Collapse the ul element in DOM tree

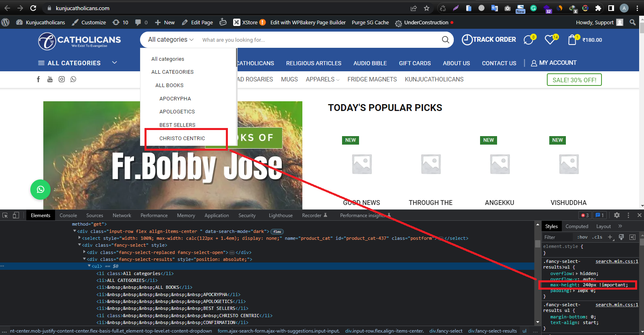[89, 266]
